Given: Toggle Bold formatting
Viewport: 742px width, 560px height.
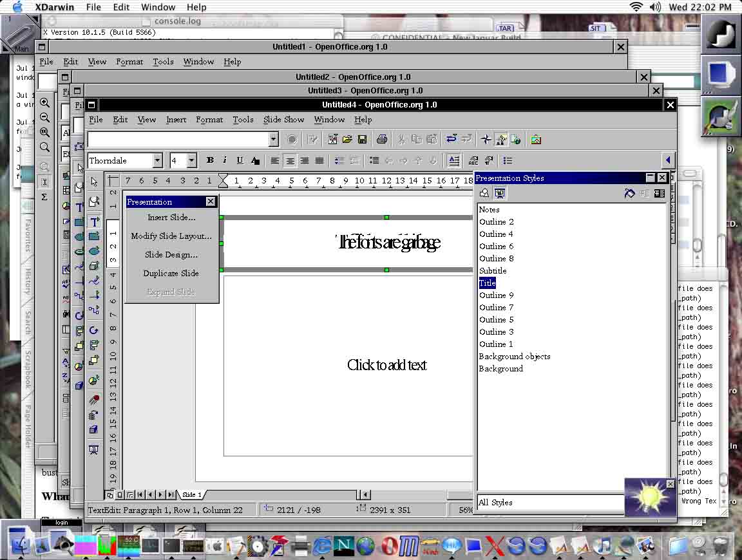Looking at the screenshot, I should coord(209,161).
